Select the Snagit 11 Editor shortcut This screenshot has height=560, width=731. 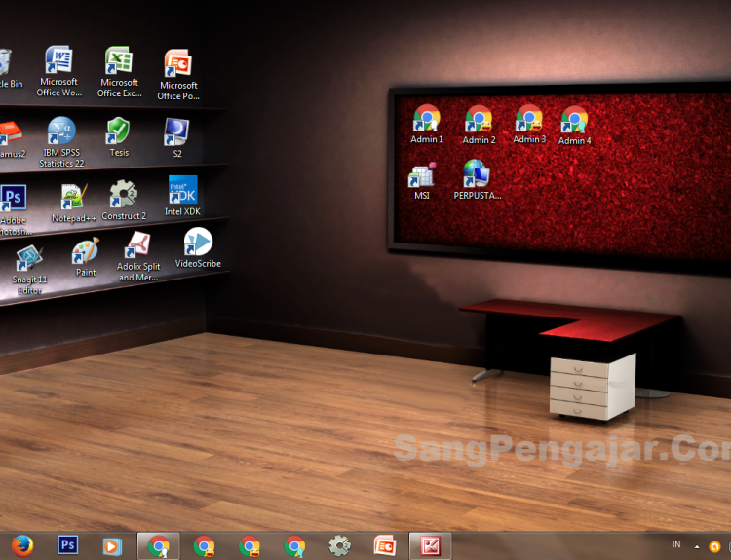point(29,270)
